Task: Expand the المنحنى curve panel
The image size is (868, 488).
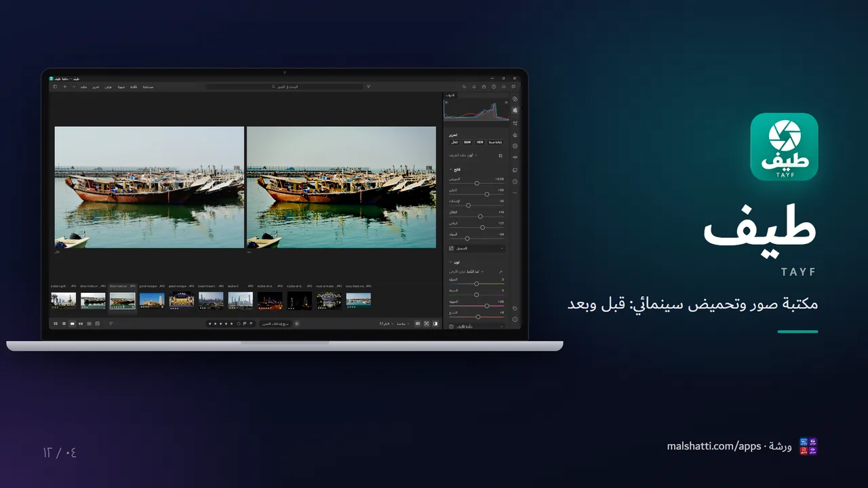Action: click(477, 248)
